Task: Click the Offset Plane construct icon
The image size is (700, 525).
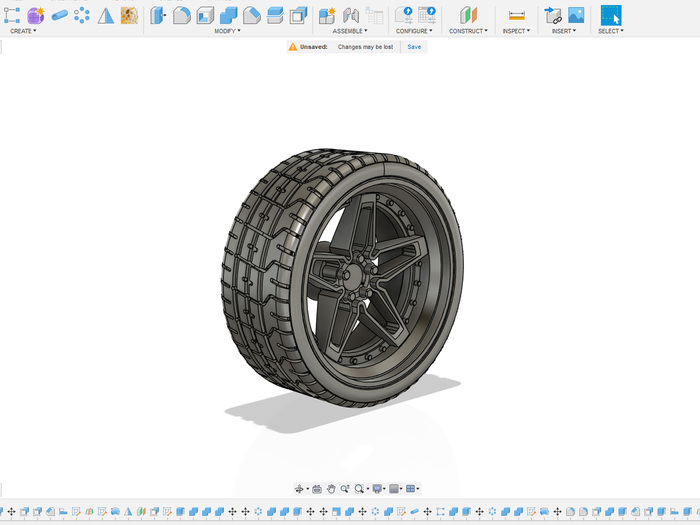Action: tap(468, 15)
